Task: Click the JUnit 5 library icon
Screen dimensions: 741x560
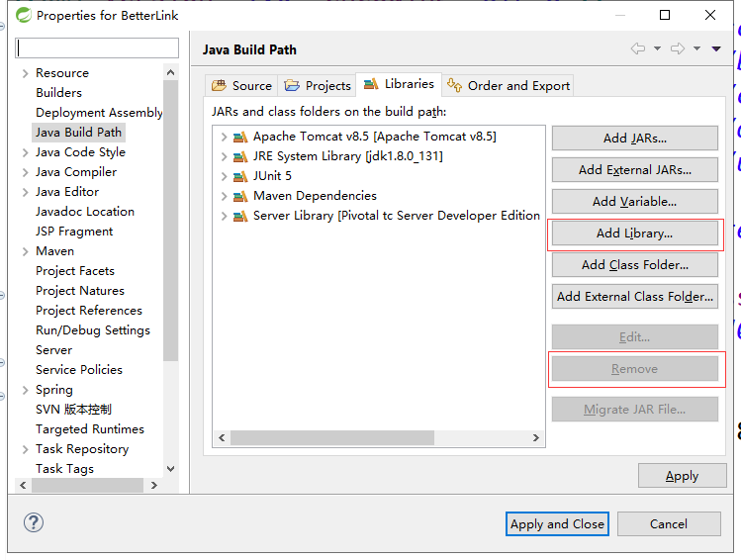Action: 240,177
